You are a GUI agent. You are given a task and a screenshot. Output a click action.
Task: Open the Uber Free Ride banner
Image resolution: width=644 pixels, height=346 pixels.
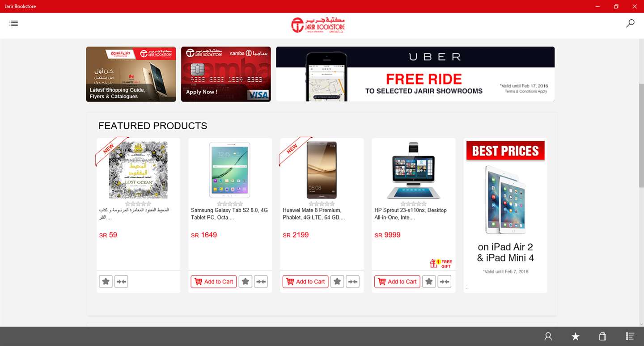click(x=415, y=74)
